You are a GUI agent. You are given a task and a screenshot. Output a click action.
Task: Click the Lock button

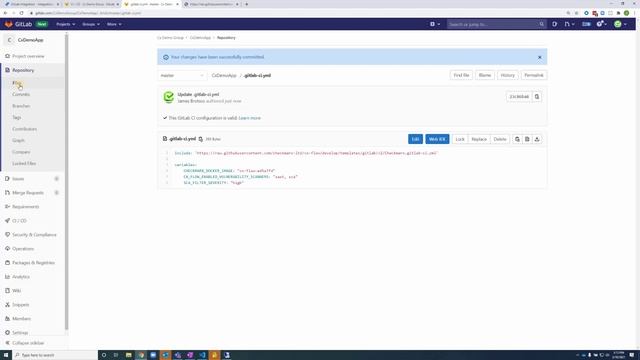point(460,139)
